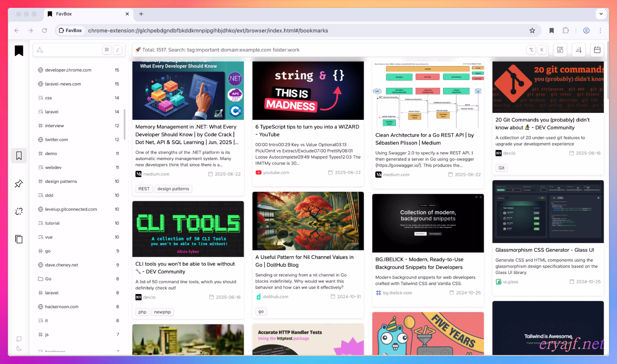Click the slash shortcut badge in sidebar filter
Viewport: 617px width, 364px height.
click(x=117, y=50)
